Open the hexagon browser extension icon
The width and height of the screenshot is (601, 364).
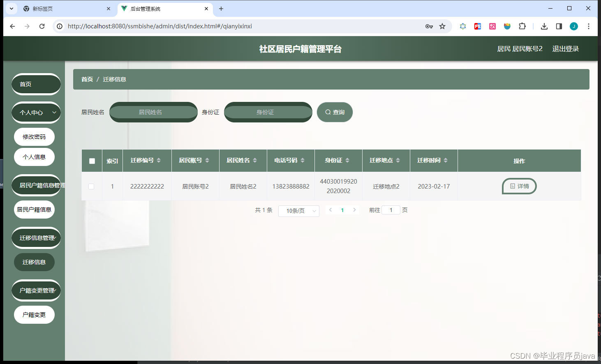[x=463, y=26]
